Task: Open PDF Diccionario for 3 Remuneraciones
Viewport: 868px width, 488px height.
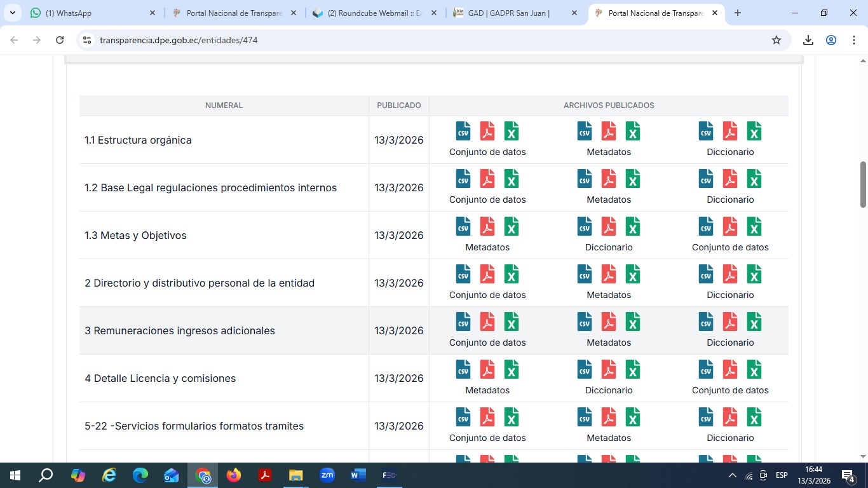Action: coord(730,322)
